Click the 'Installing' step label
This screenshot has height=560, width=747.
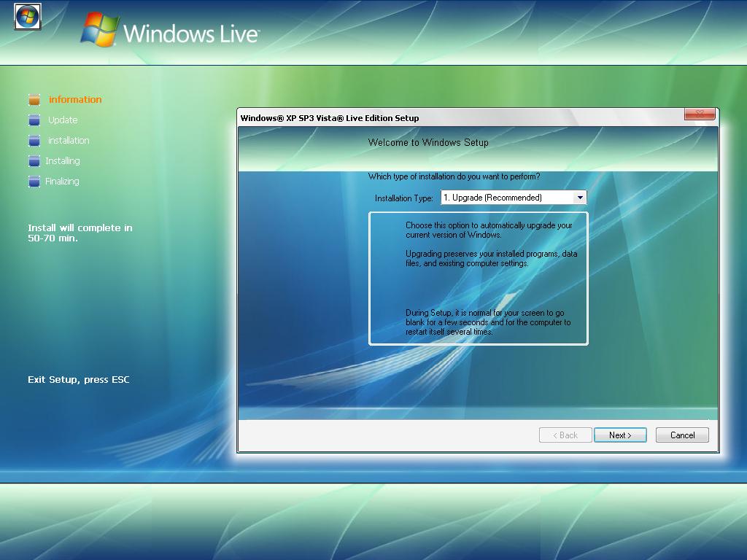[x=63, y=161]
